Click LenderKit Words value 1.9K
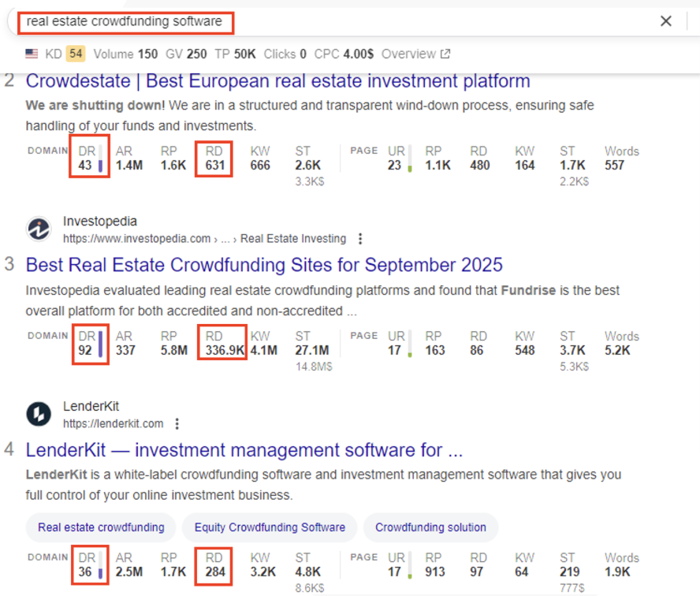The height and width of the screenshot is (596, 700). [617, 572]
